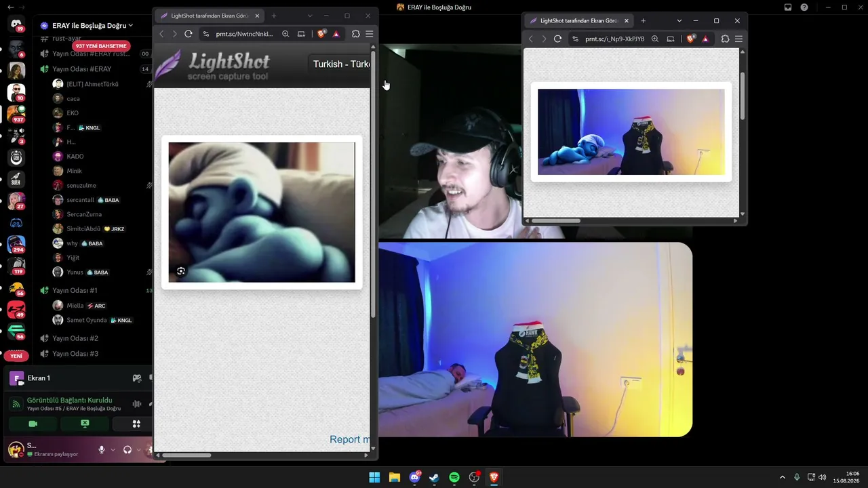868x488 pixels.
Task: Open new tab in right browser window
Action: coord(643,21)
